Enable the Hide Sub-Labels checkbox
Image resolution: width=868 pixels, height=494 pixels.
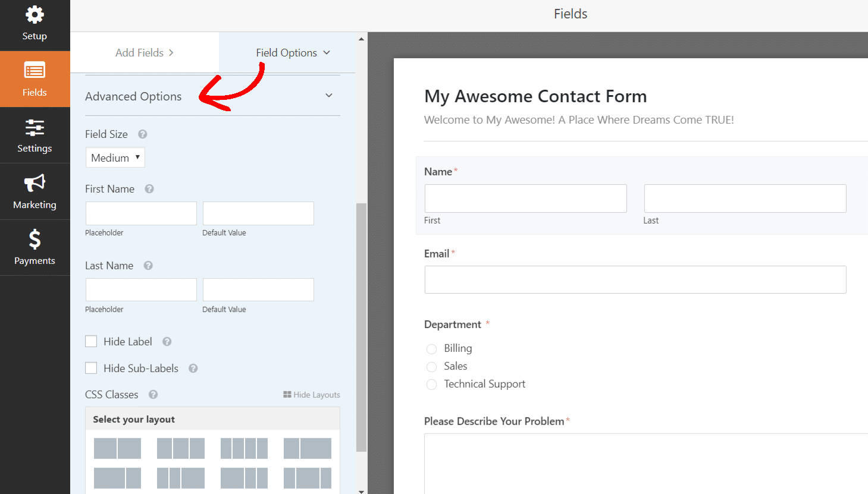click(x=91, y=368)
